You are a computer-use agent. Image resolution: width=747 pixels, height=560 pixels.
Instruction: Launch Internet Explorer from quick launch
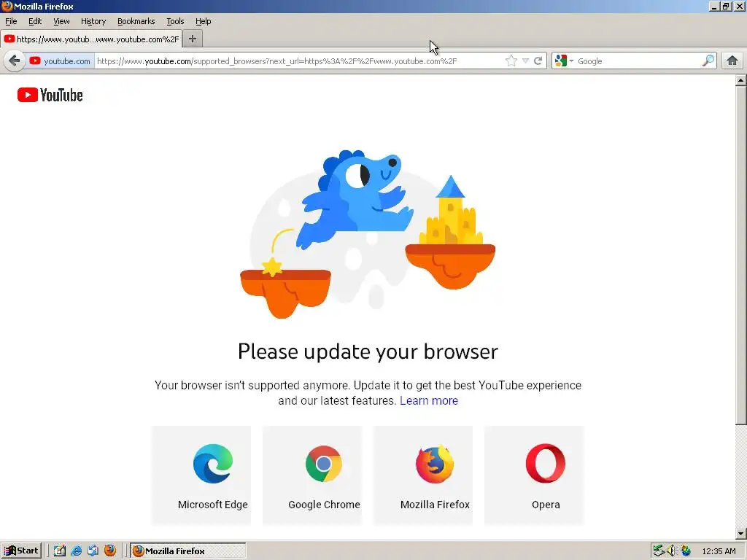click(x=76, y=551)
